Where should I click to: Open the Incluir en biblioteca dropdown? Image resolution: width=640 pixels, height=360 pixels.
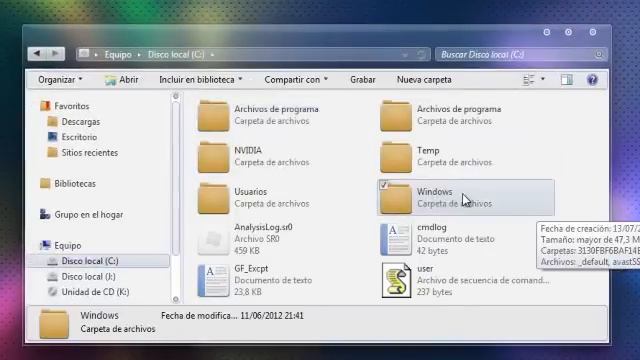[200, 80]
